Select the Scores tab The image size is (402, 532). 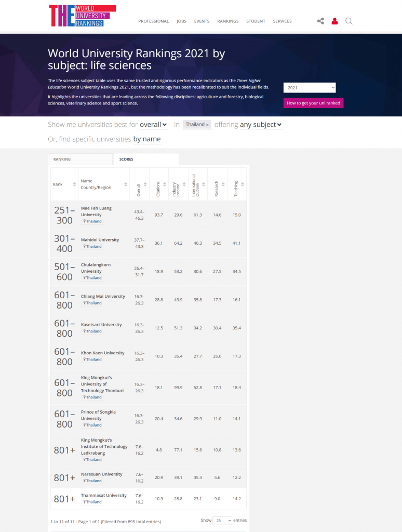(x=146, y=159)
